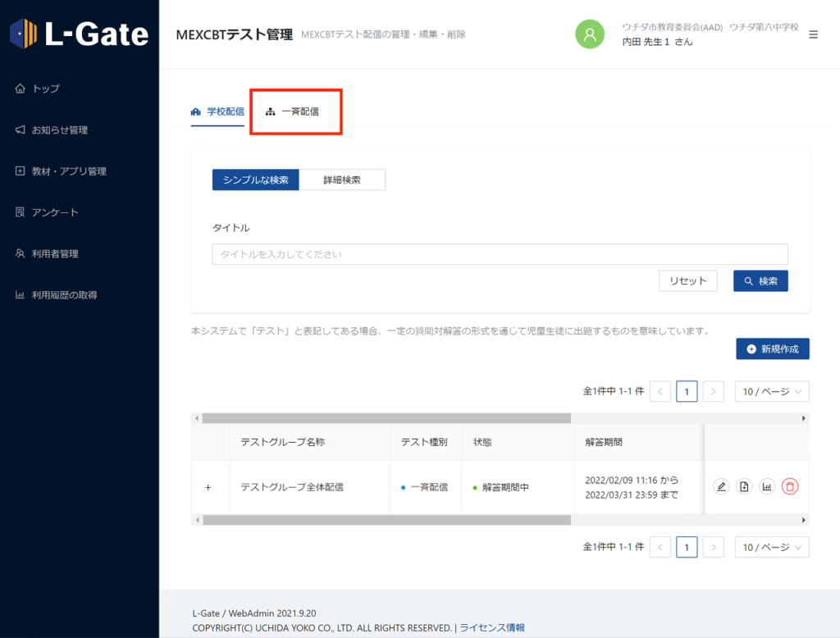Image resolution: width=840 pixels, height=638 pixels.
Task: Click the user name 内田 先生 1 さん
Action: coord(657,42)
